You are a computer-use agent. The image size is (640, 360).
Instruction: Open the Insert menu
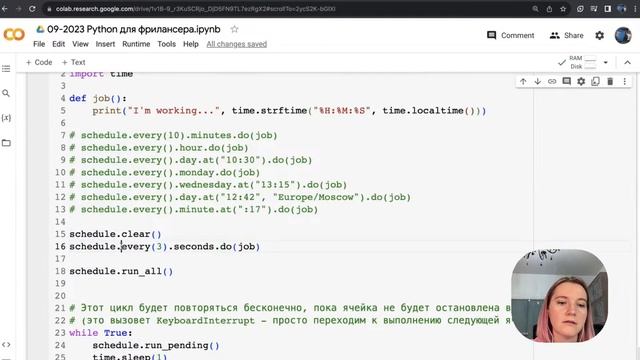(105, 44)
